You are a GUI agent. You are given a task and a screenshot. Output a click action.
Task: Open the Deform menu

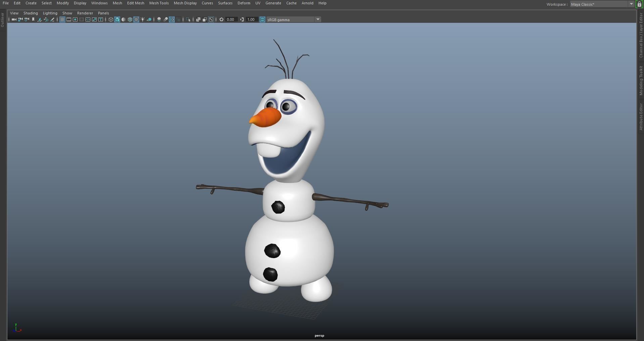point(244,3)
